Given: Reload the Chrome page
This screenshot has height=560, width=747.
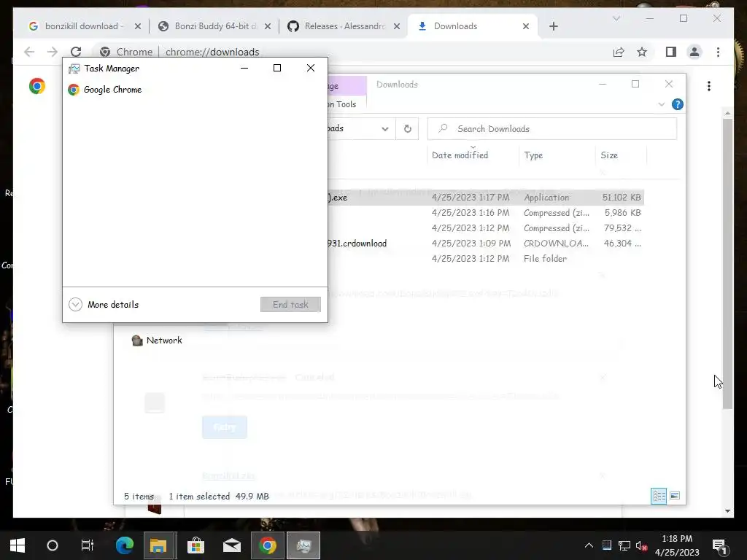Looking at the screenshot, I should (x=76, y=52).
